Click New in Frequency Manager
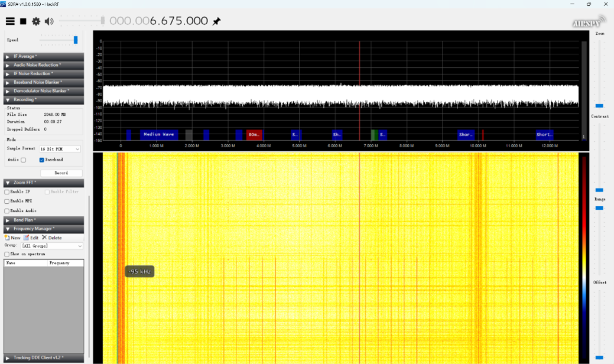This screenshot has height=364, width=614. point(12,238)
